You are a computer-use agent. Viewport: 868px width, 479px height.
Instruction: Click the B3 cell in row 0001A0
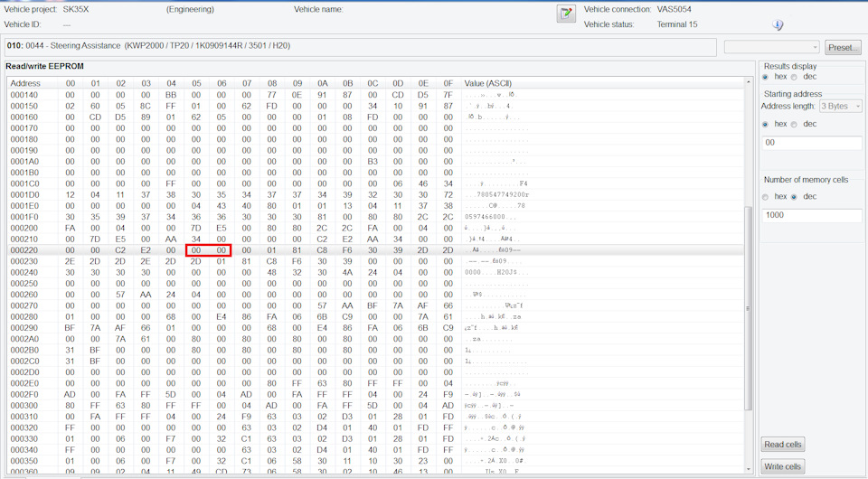coord(373,162)
